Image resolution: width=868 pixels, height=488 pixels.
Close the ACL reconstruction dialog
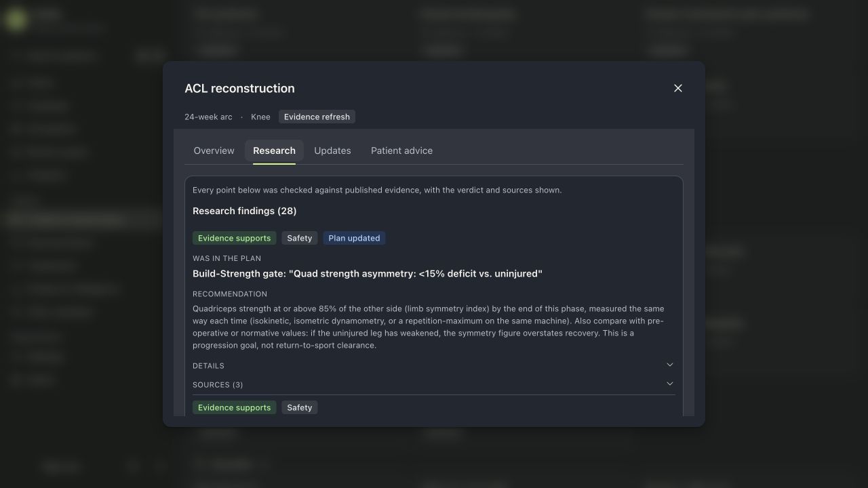tap(677, 88)
